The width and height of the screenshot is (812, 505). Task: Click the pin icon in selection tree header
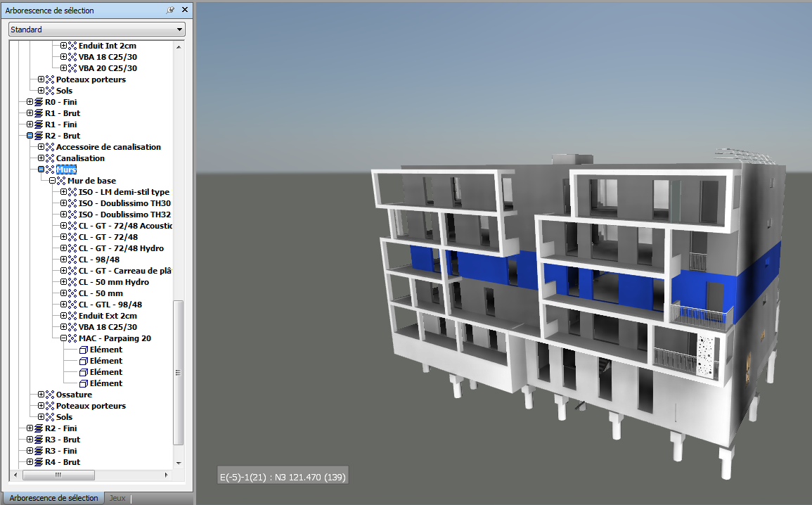pyautogui.click(x=171, y=11)
